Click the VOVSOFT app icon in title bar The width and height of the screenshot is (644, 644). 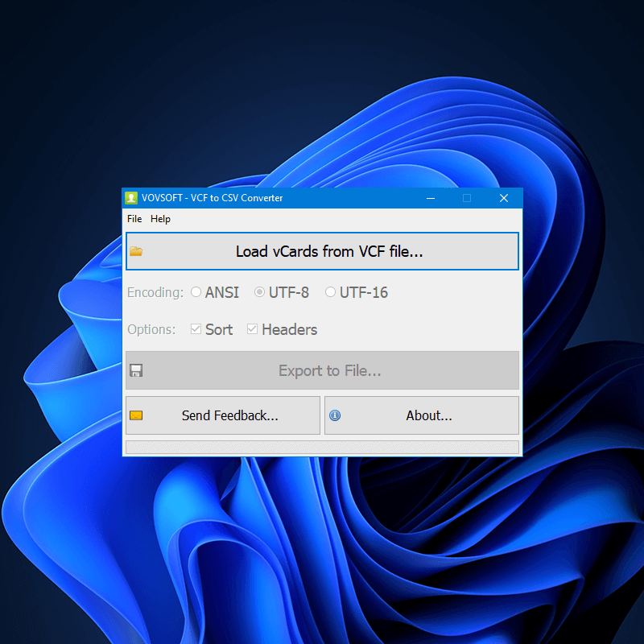(x=131, y=197)
